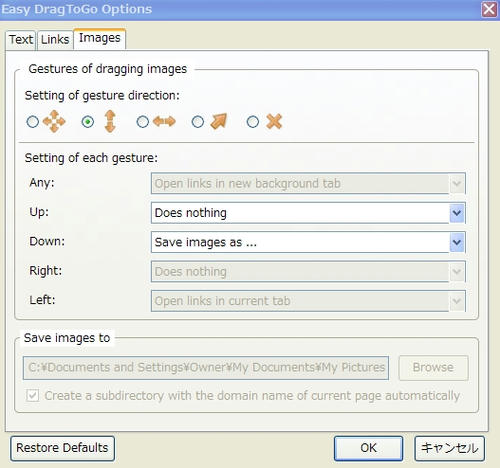
Task: Click the 'Left:' label
Action: (x=42, y=300)
